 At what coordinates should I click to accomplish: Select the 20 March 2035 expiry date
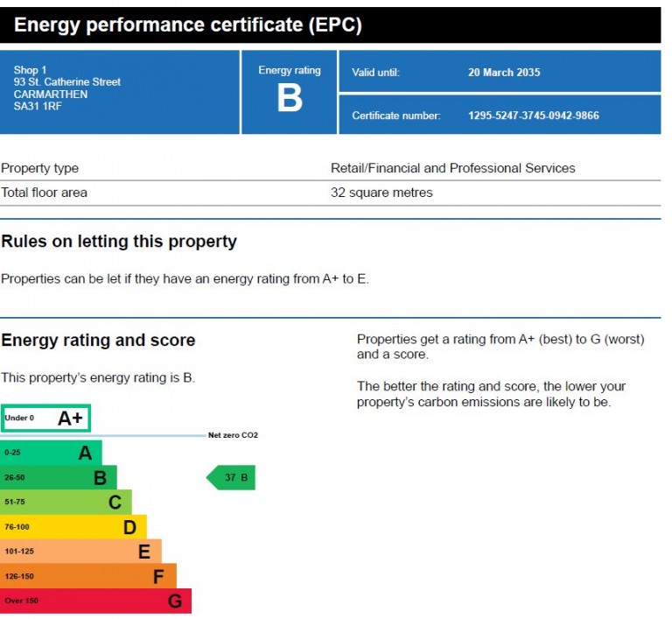[x=504, y=73]
